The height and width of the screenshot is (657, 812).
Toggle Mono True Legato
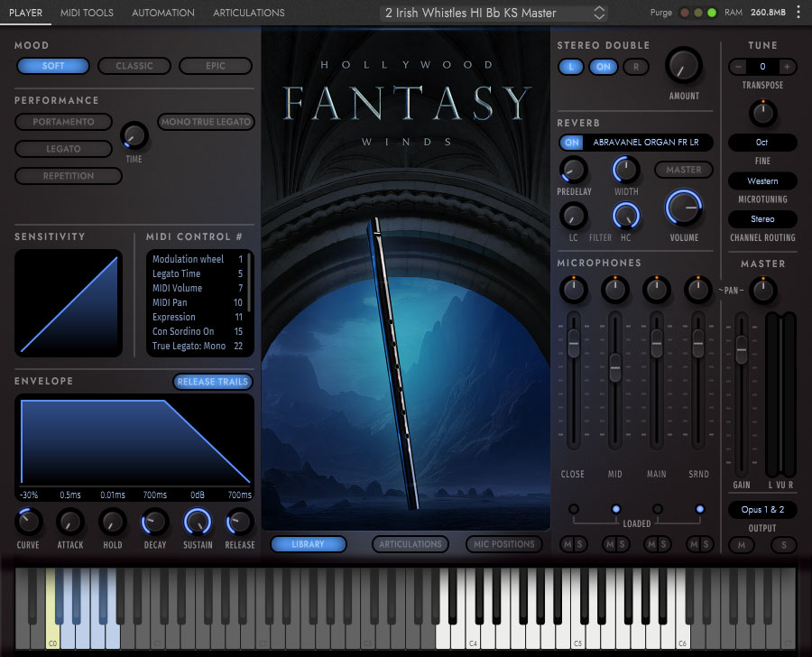[x=206, y=122]
